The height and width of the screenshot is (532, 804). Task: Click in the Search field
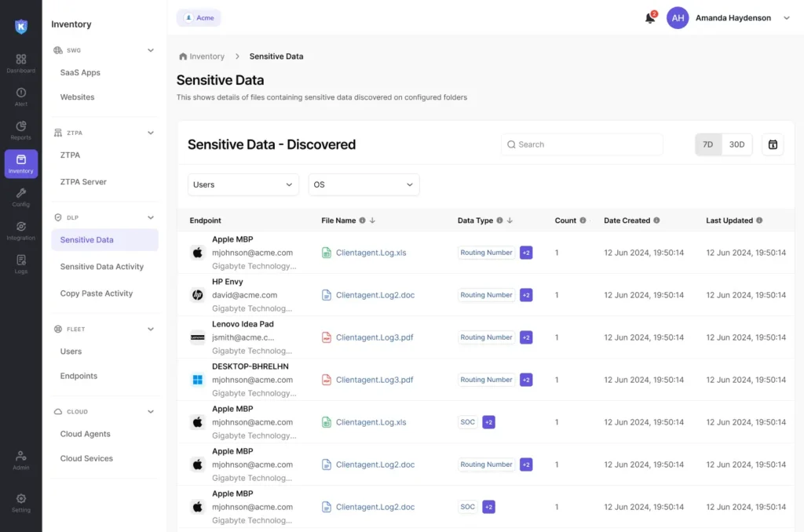[x=582, y=144]
